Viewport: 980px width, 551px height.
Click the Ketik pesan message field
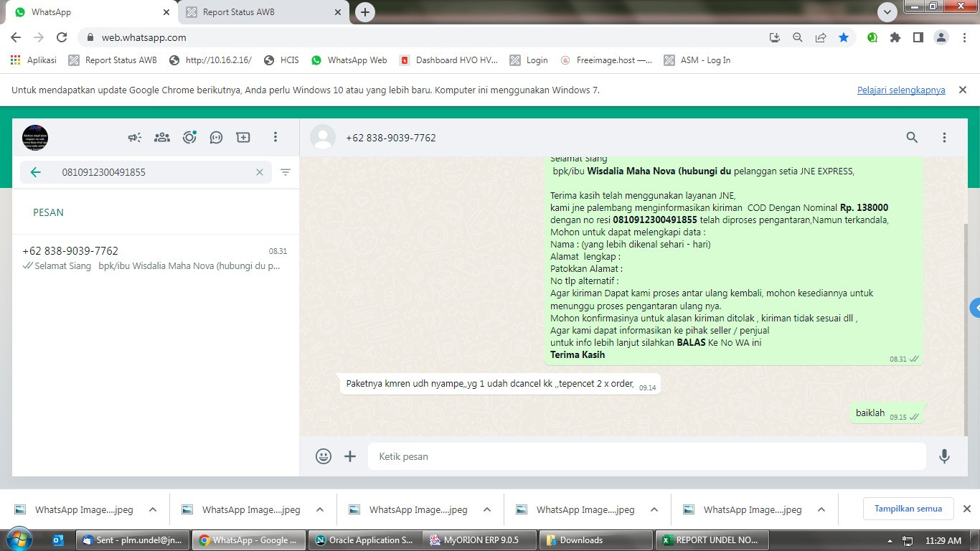click(647, 456)
